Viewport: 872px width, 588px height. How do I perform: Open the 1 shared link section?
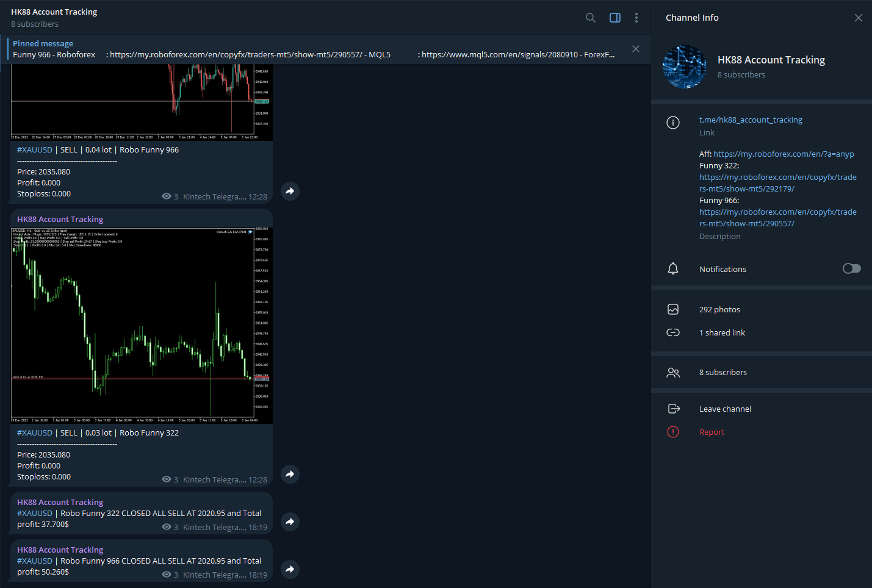pos(722,332)
